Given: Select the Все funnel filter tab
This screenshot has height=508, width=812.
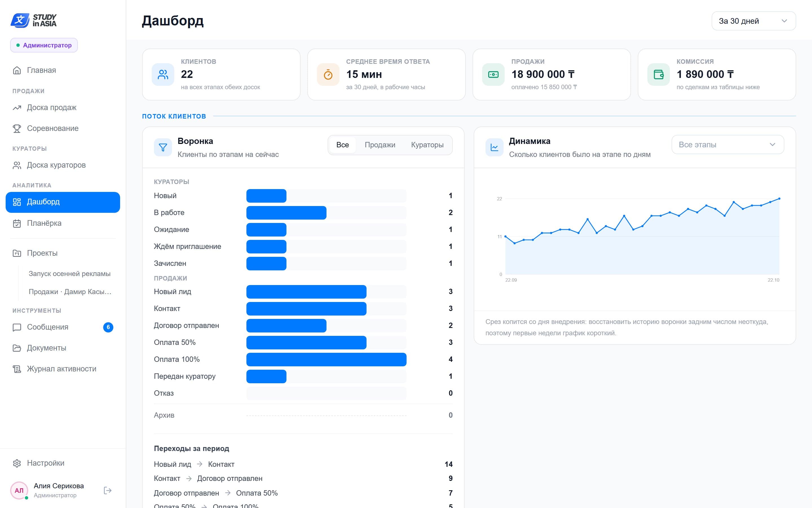Looking at the screenshot, I should 343,145.
